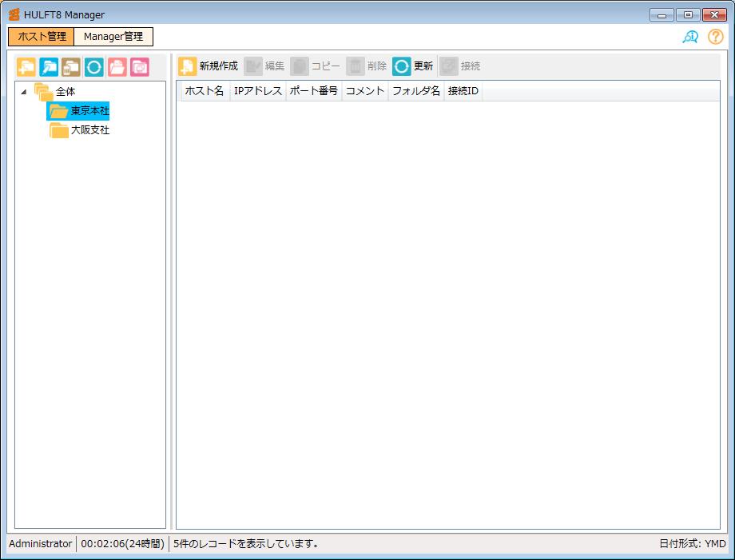Sort by the フォルダ名 column header
735x560 pixels.
pyautogui.click(x=415, y=90)
